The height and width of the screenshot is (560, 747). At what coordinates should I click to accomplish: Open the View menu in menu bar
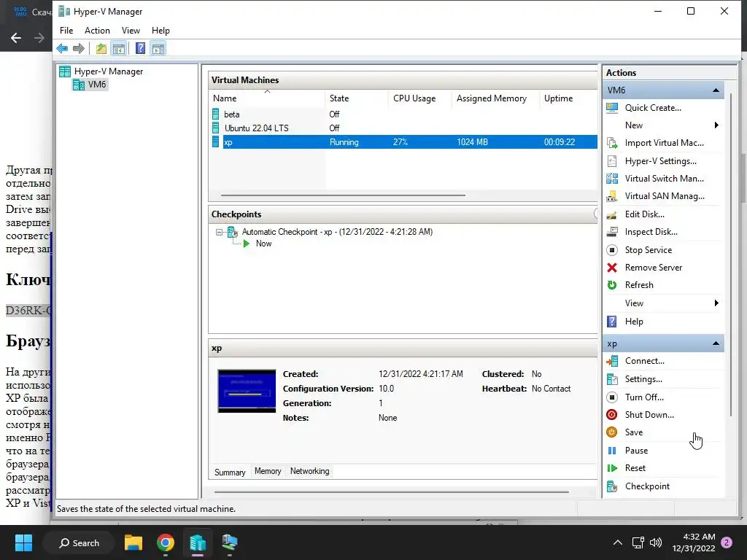point(131,31)
